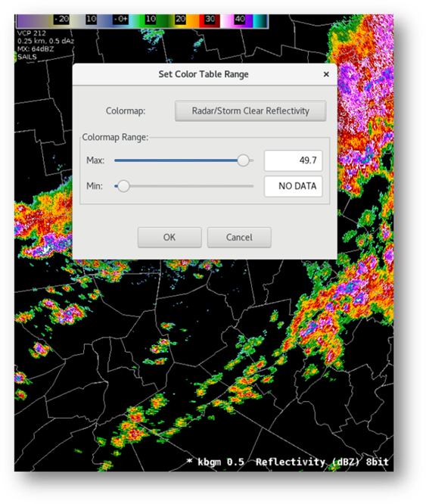
Task: Click the 40 label on the color bar
Action: tap(240, 19)
